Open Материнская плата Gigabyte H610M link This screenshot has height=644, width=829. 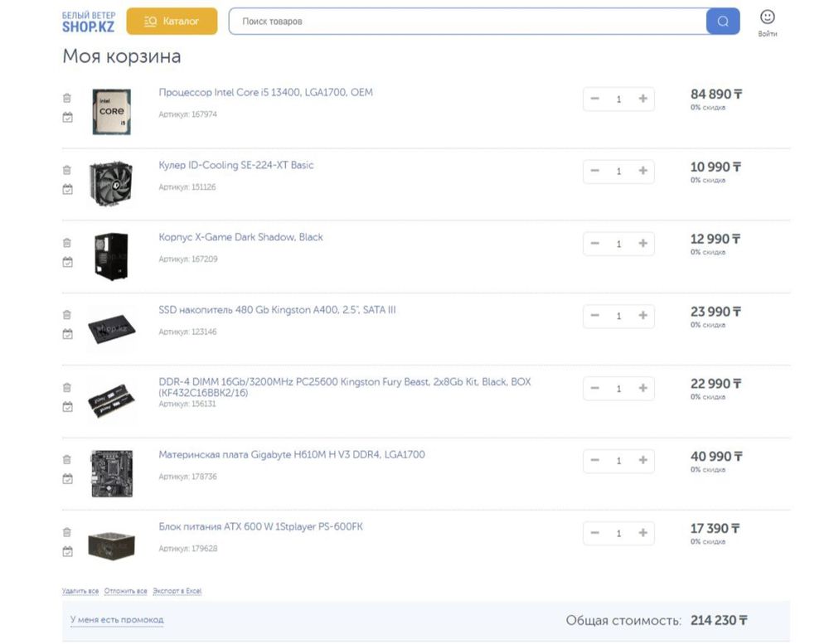[x=291, y=455]
